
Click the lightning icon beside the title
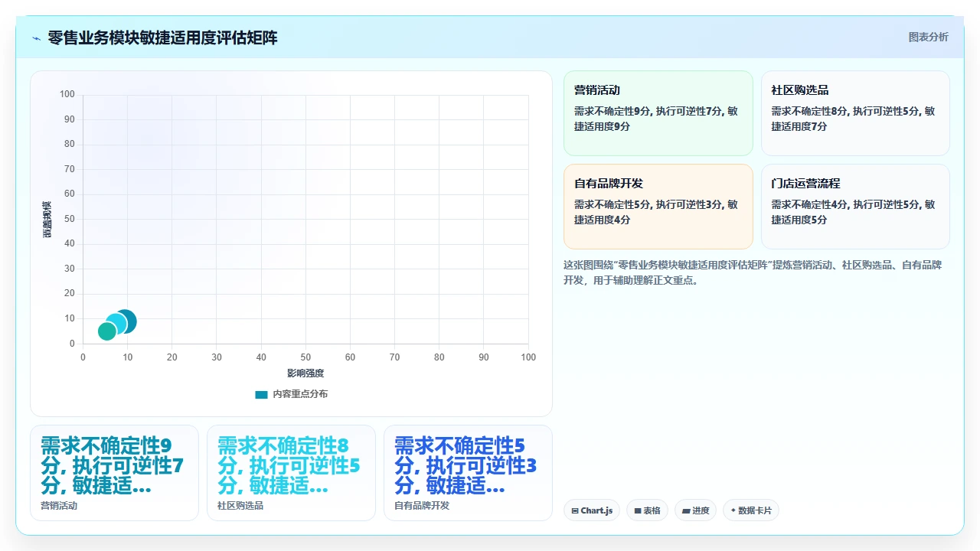36,38
